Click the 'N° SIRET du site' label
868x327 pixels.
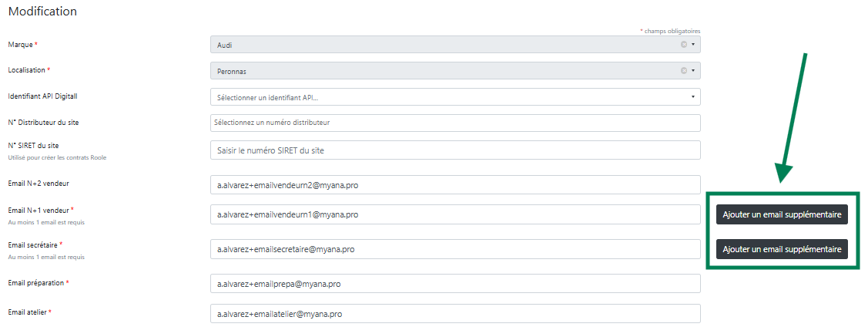coord(33,145)
